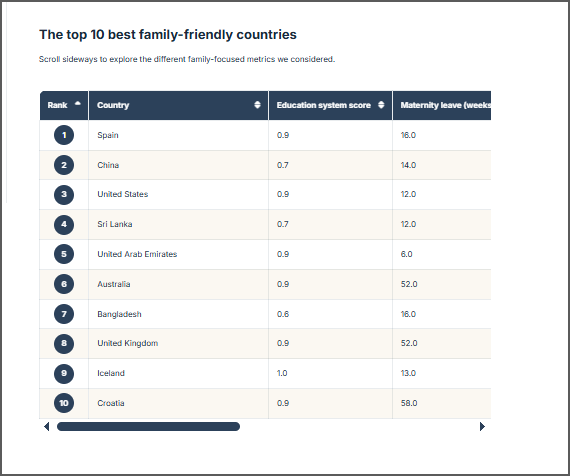
Task: Select the Spain row
Action: coord(265,135)
